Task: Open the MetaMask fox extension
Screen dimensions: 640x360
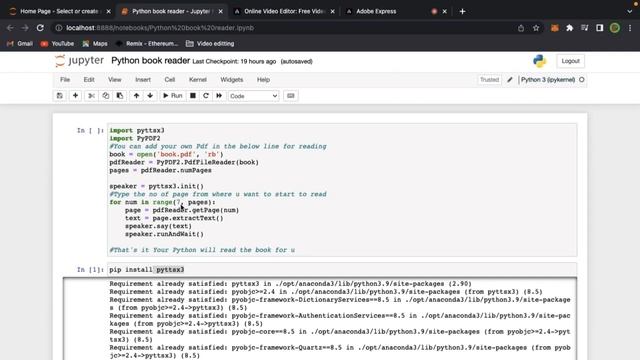Action: (x=554, y=28)
